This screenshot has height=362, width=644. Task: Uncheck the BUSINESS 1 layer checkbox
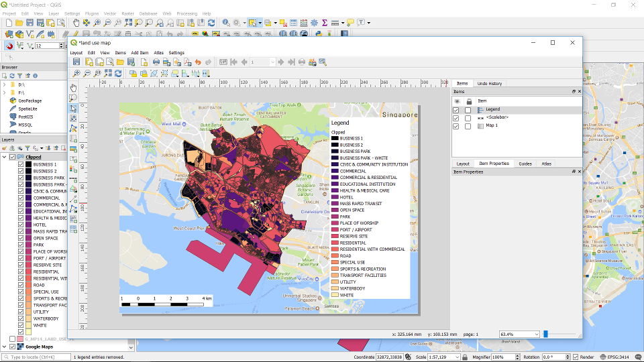click(x=21, y=164)
